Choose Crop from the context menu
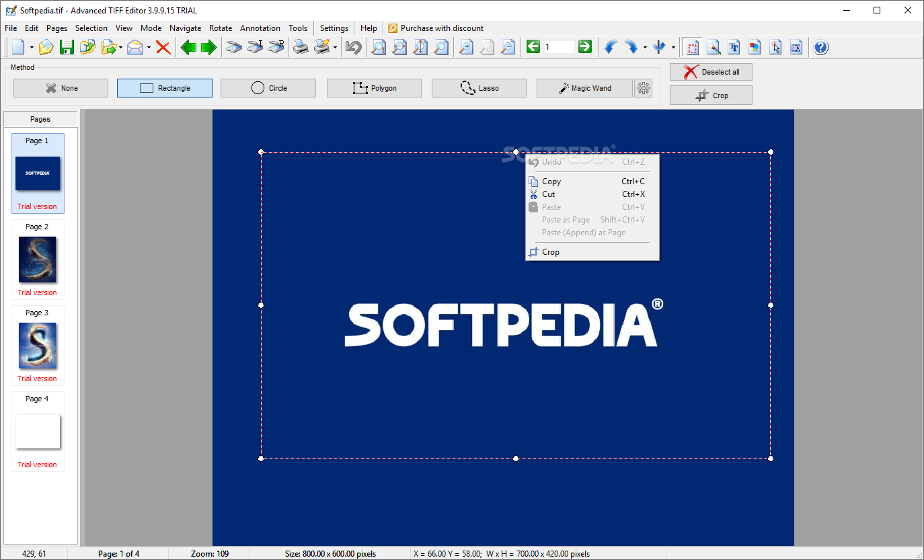Image resolution: width=924 pixels, height=560 pixels. pos(592,252)
